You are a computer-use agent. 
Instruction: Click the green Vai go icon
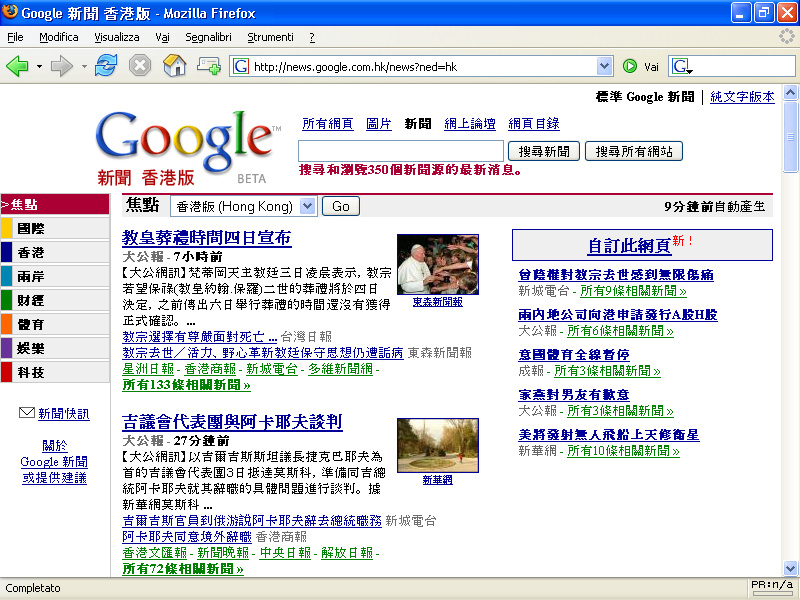point(630,66)
